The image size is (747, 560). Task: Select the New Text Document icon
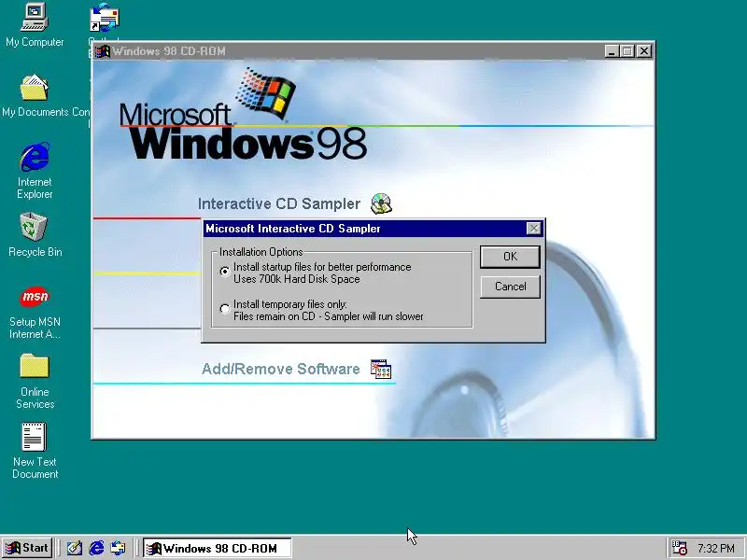(35, 436)
